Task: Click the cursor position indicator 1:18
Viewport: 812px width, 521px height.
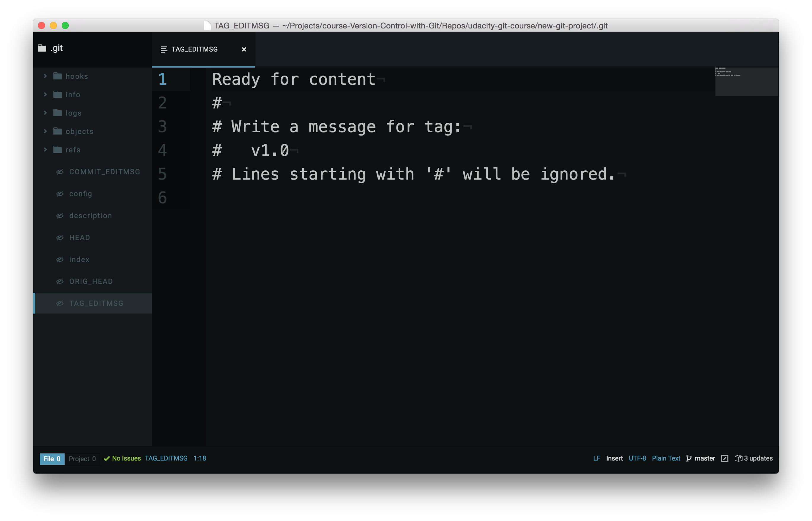Action: 199,458
